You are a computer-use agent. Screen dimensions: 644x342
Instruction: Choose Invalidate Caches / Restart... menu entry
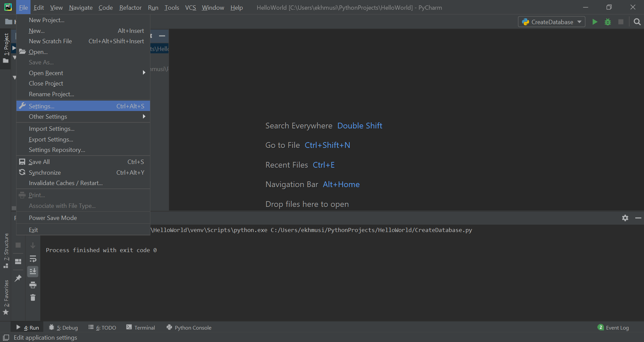point(66,183)
